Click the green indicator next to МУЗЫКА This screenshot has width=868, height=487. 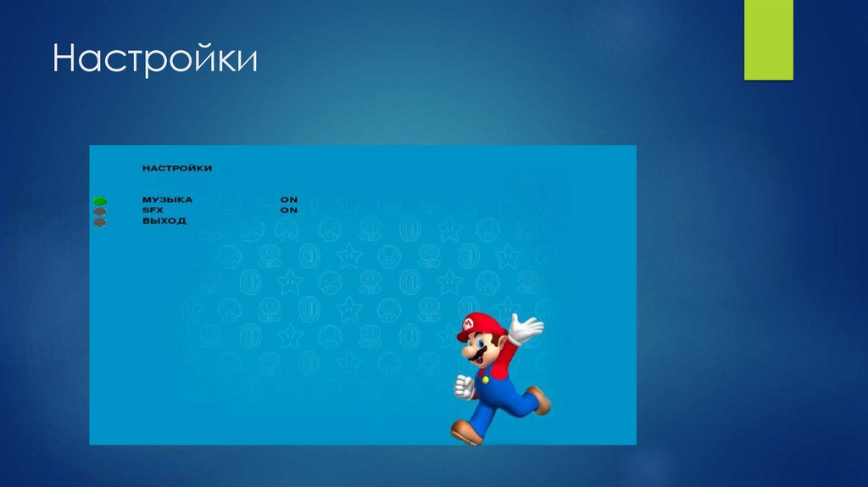coord(100,201)
